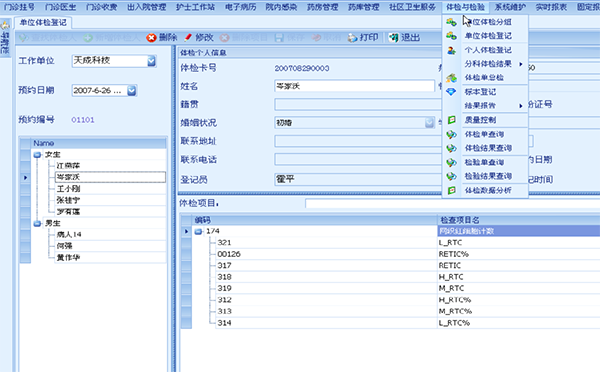The image size is (600, 372).
Task: Select 体检数据分析 icon in the menu
Action: 452,190
